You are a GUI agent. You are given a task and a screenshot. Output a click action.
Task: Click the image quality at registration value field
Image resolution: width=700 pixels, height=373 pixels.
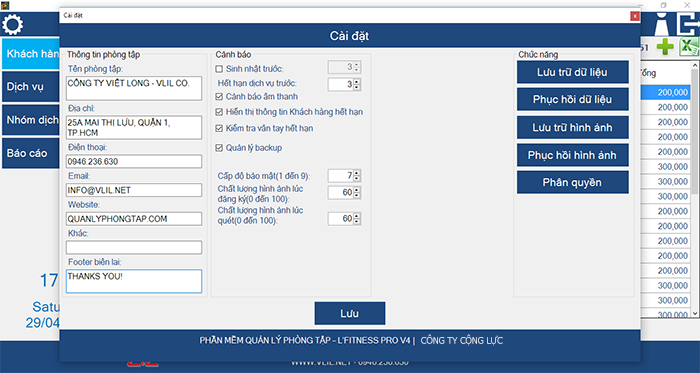[341, 193]
